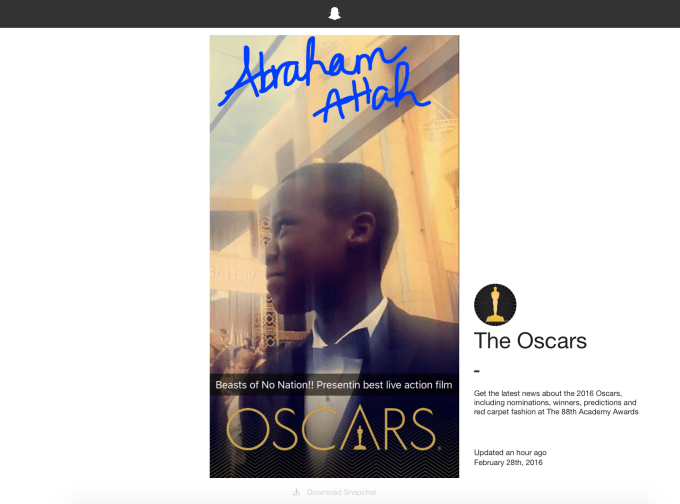The image size is (680, 504).
Task: Tap the blue handwritten "Abraham" doodle
Action: click(310, 72)
